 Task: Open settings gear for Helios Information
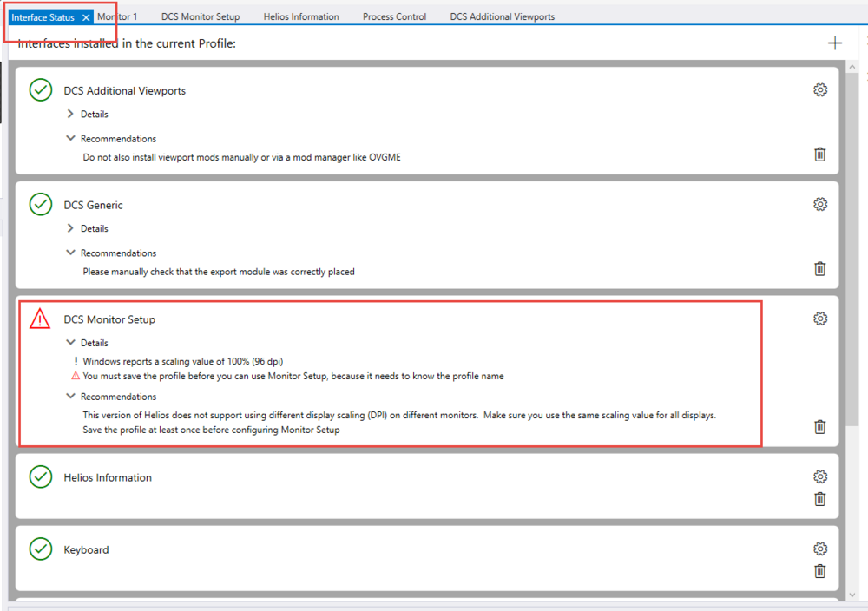coord(820,476)
